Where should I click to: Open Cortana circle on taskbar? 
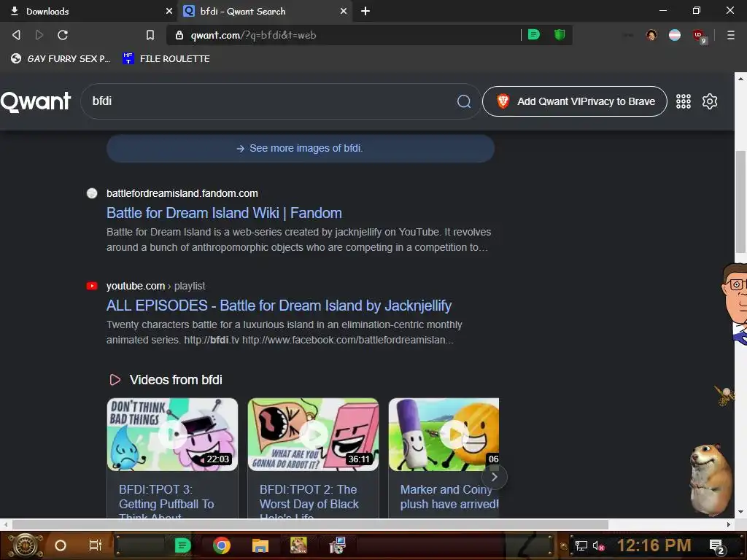pyautogui.click(x=60, y=545)
